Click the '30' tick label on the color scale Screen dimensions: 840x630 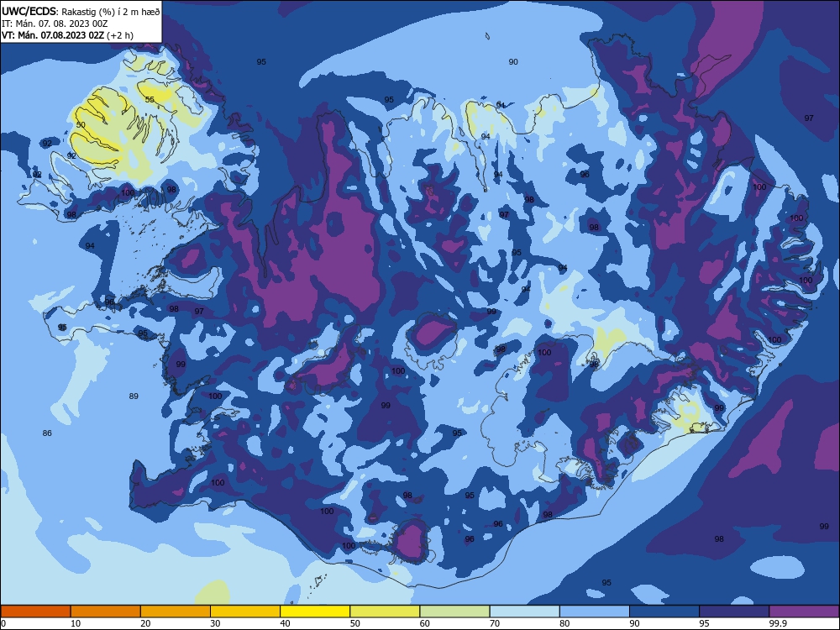click(x=215, y=623)
